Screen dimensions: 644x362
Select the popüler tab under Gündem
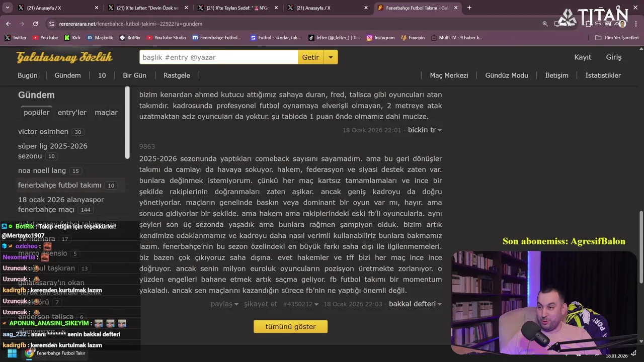point(36,113)
